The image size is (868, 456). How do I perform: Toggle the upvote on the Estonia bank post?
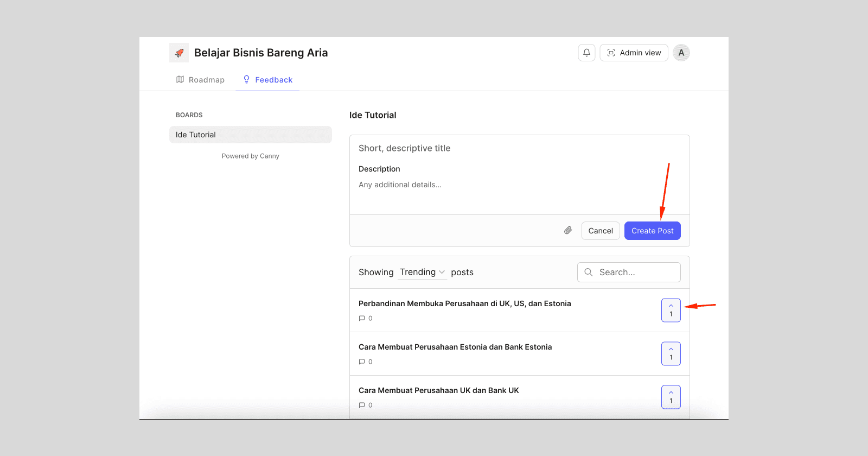(671, 353)
